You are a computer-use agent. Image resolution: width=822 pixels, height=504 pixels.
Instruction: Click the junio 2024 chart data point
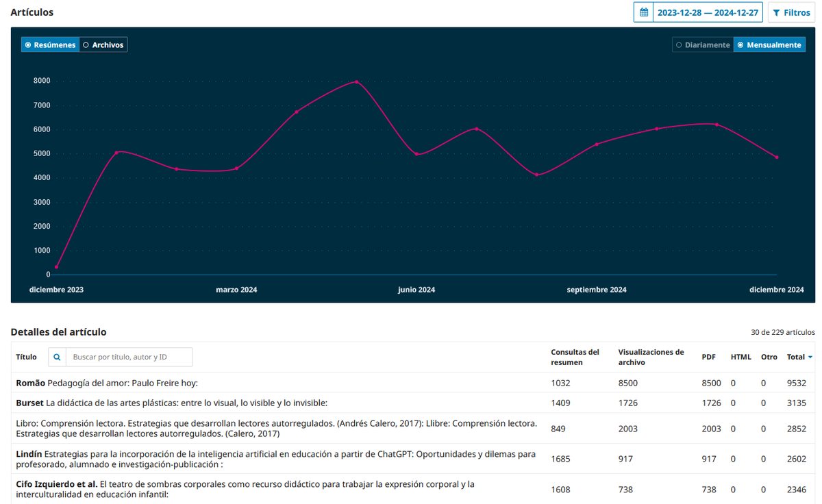pos(416,154)
